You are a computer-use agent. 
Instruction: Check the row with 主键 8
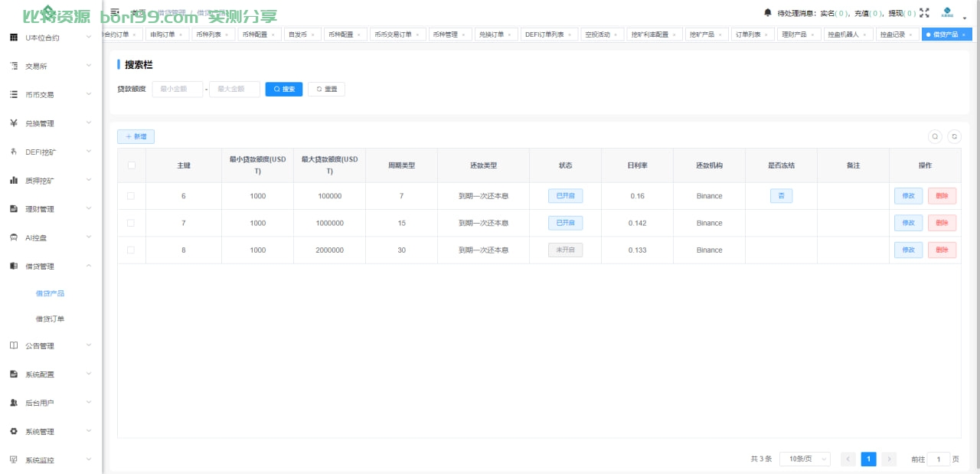pyautogui.click(x=130, y=250)
